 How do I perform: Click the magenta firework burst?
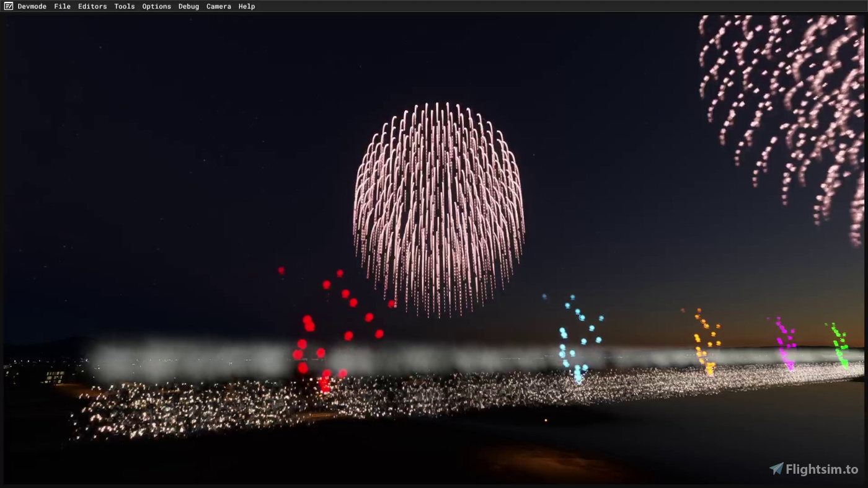[x=784, y=344]
